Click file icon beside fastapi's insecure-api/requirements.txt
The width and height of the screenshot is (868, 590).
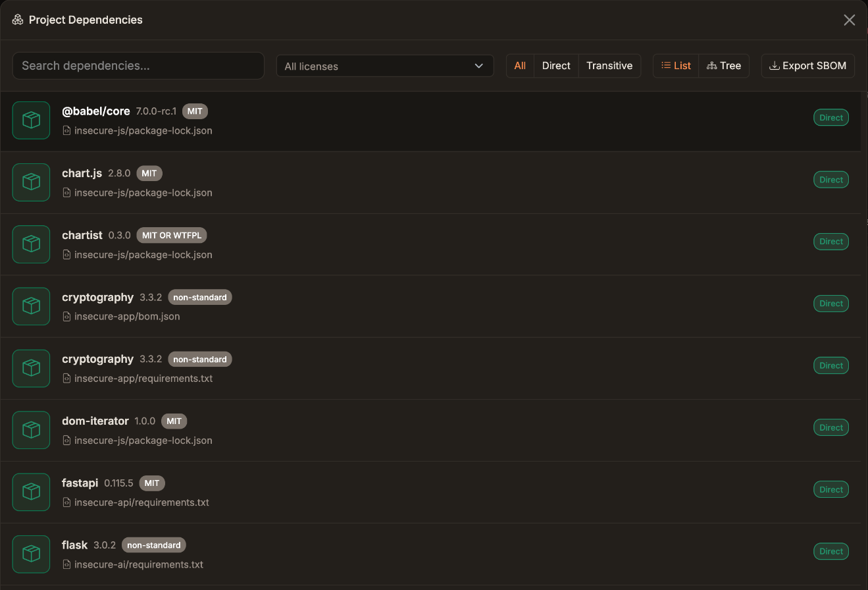click(x=66, y=502)
